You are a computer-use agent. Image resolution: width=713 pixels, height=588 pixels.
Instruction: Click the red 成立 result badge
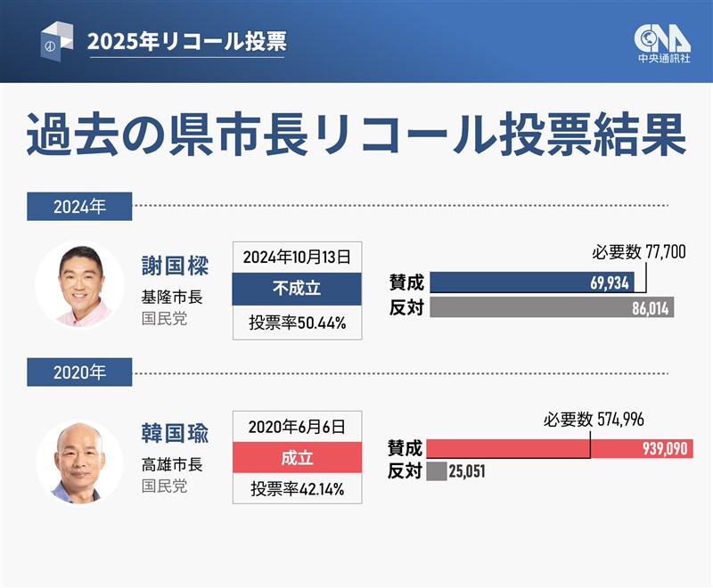297,458
